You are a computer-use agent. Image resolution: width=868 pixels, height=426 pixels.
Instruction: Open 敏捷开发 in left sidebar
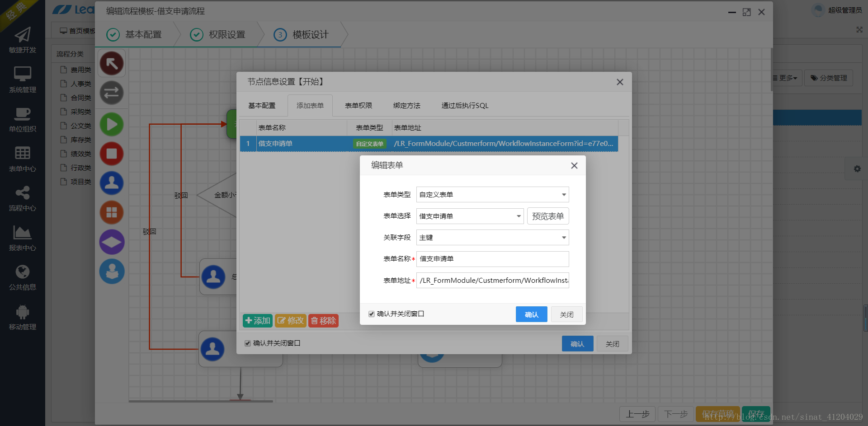[x=23, y=41]
